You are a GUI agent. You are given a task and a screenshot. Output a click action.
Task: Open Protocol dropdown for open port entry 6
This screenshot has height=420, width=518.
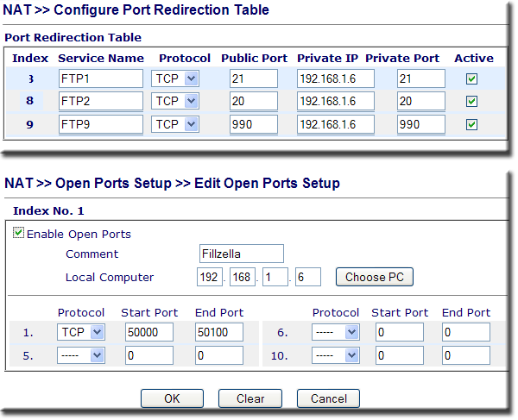[x=336, y=332]
